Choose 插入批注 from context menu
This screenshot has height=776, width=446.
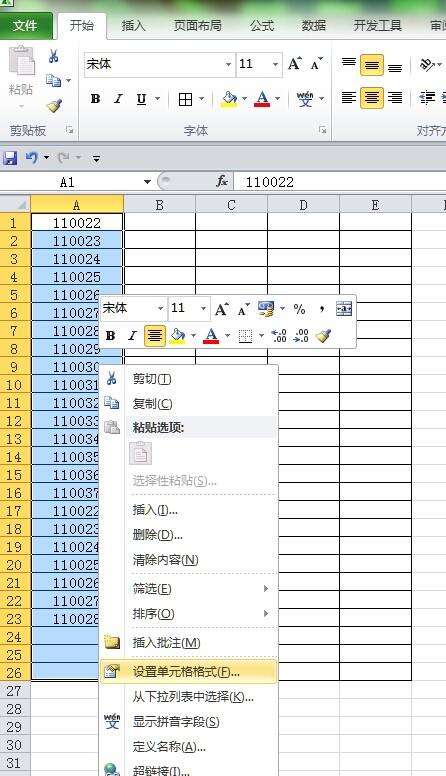[x=189, y=643]
